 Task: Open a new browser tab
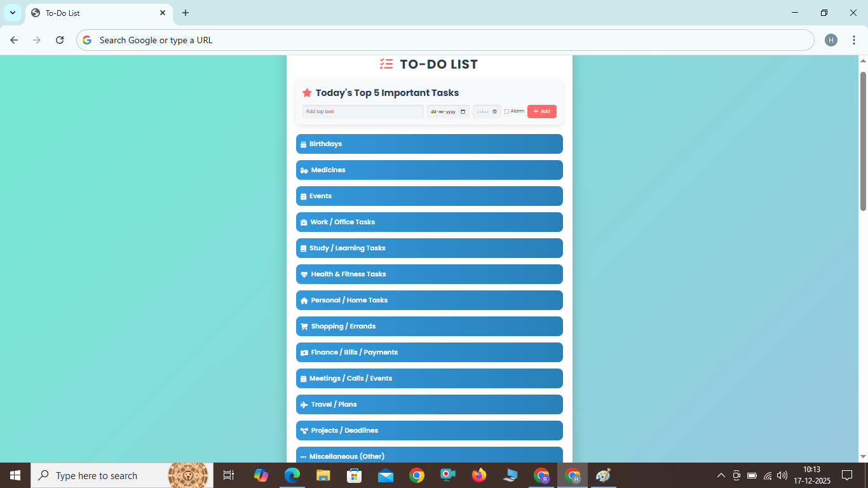186,13
